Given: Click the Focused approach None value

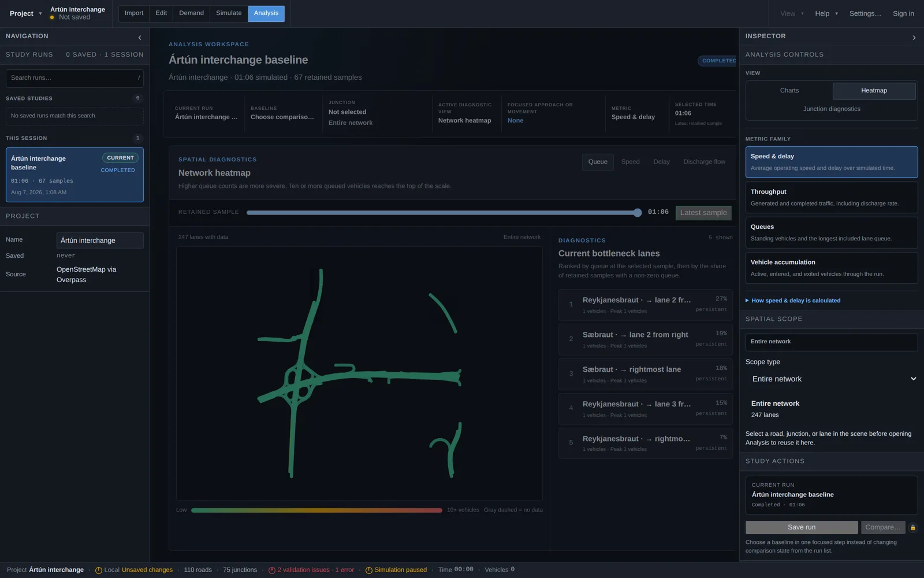Looking at the screenshot, I should [x=515, y=121].
